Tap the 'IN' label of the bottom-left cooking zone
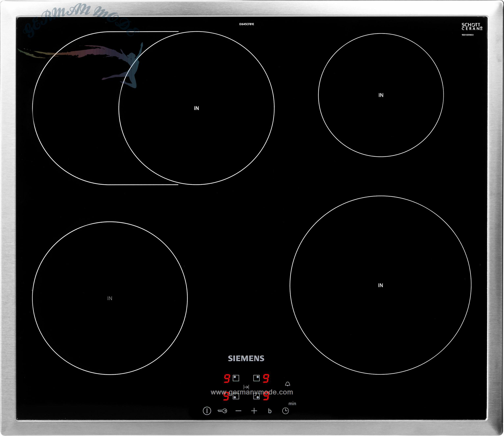Image resolution: width=504 pixels, height=436 pixels. click(110, 298)
